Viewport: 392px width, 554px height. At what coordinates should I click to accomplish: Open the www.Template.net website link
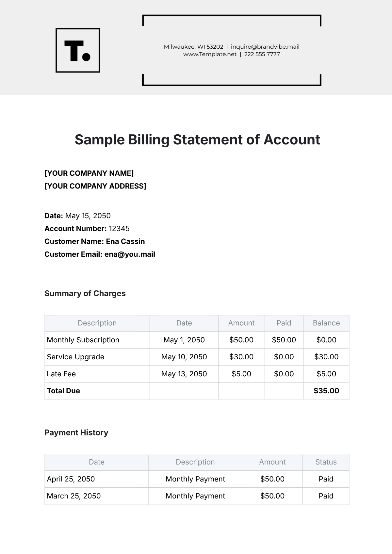(210, 54)
